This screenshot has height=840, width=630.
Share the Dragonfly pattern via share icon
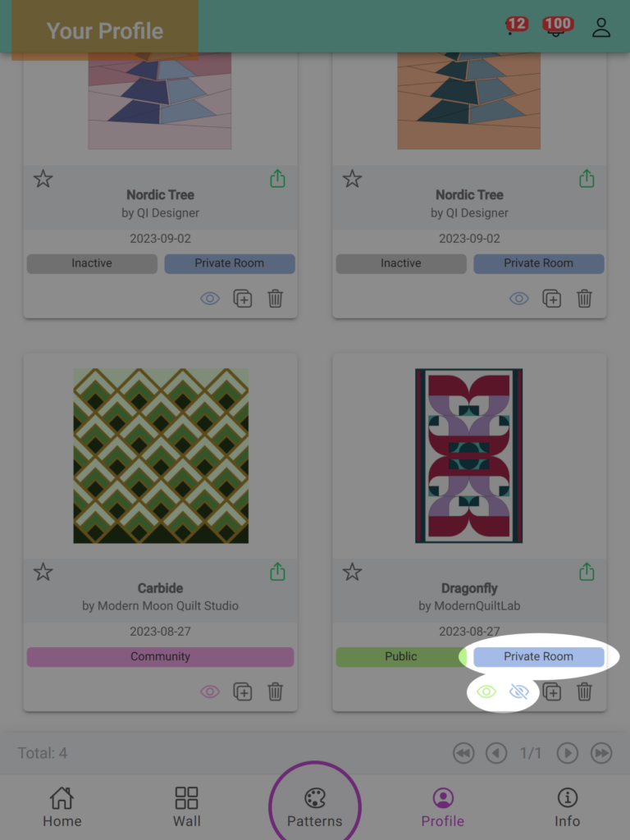(587, 572)
